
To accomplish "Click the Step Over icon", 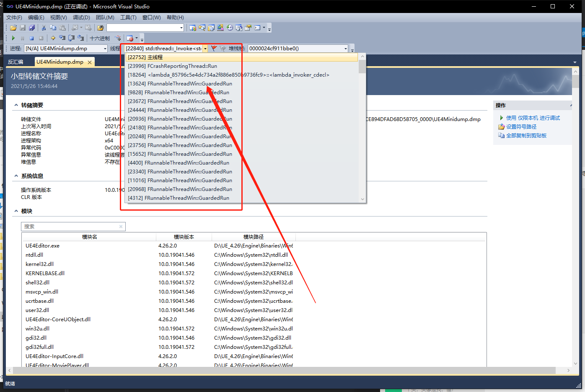I will 72,38.
